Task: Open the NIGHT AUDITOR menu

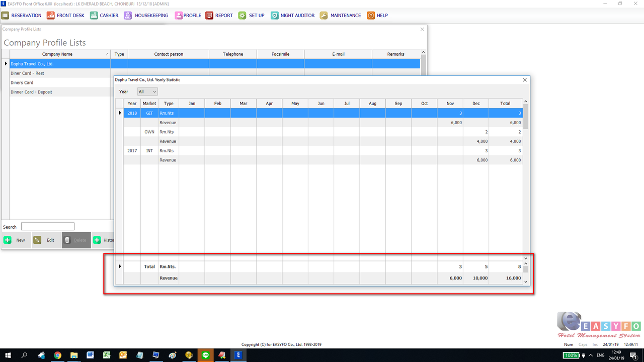Action: pyautogui.click(x=293, y=16)
